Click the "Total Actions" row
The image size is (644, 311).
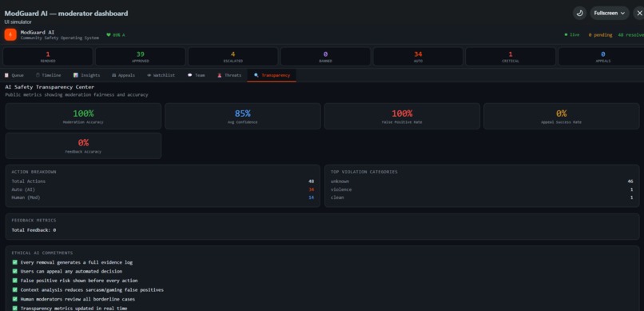tap(163, 181)
